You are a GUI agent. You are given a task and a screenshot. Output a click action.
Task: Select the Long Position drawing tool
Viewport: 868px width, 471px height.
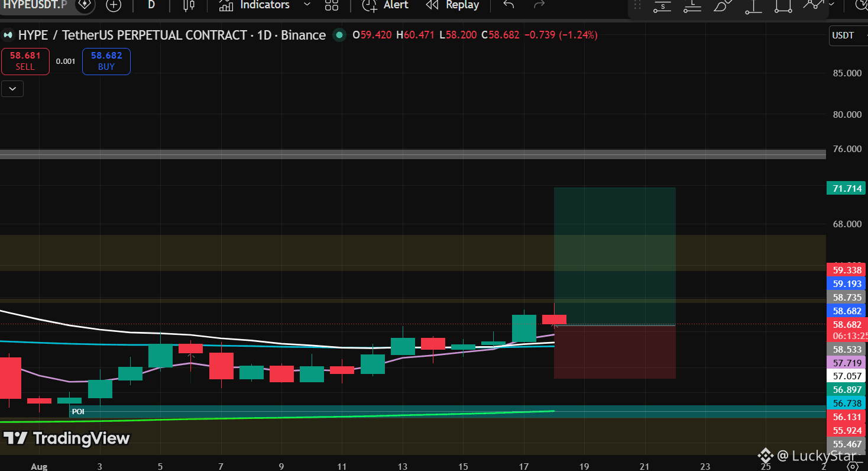coord(692,5)
